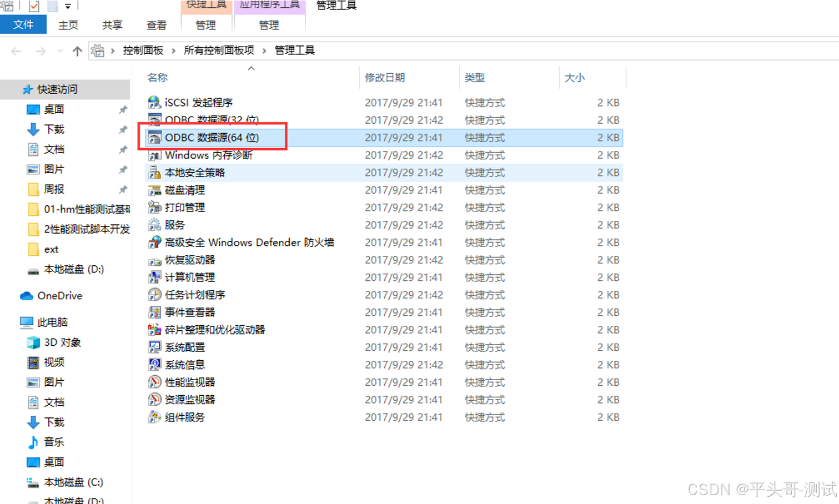
Task: Select the 系统信息 icon
Action: pyautogui.click(x=154, y=365)
